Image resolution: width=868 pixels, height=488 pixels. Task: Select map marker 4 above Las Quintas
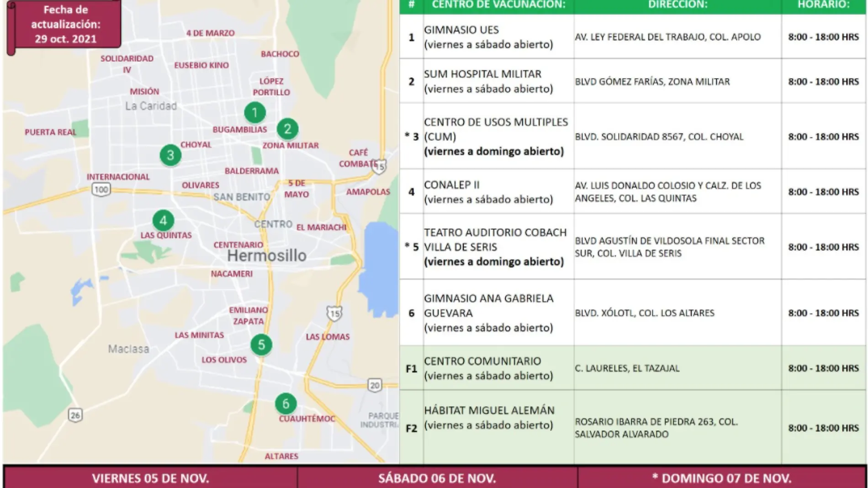pyautogui.click(x=163, y=221)
